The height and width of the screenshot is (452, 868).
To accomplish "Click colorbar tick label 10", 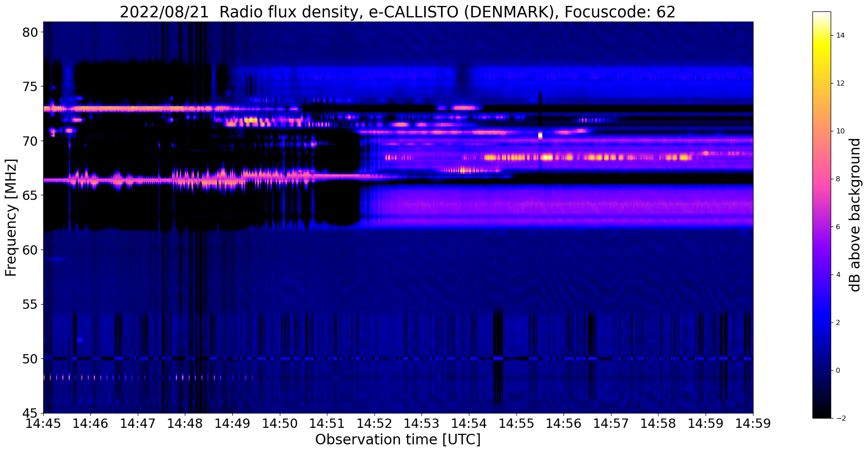I will click(x=840, y=131).
